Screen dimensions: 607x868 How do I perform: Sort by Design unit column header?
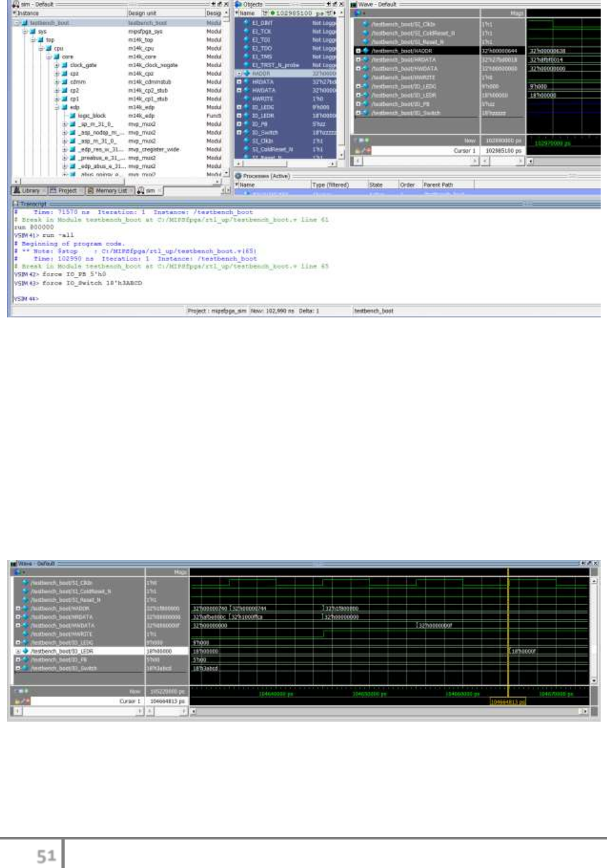click(x=166, y=13)
